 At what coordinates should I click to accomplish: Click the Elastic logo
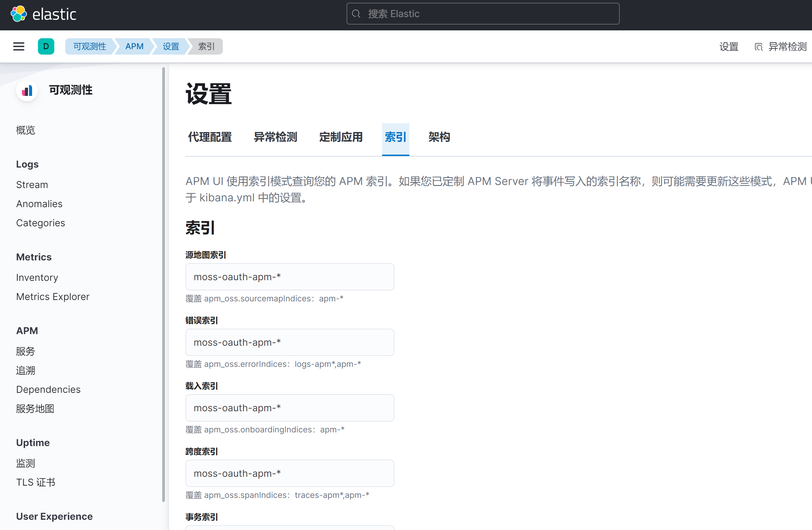tap(44, 14)
